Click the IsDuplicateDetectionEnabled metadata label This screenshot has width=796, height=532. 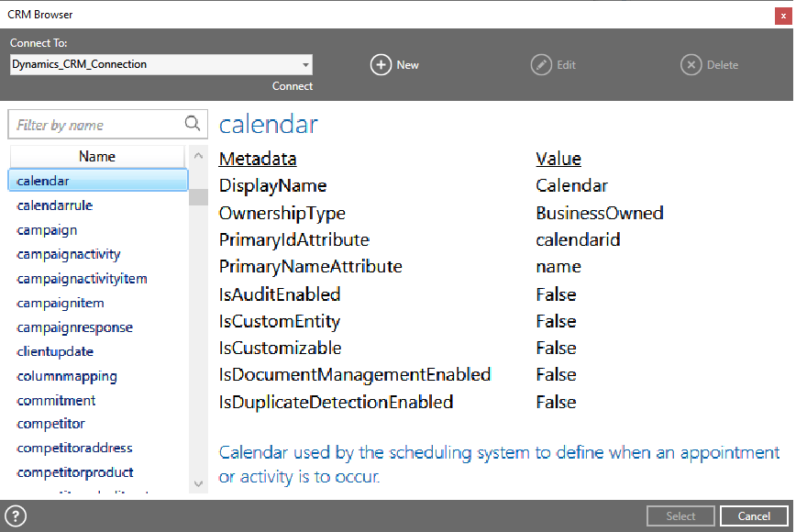coord(336,402)
